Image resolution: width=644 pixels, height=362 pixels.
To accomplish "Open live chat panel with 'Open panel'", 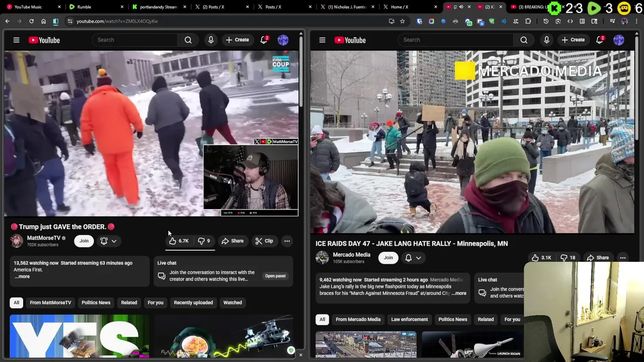I will pyautogui.click(x=275, y=276).
